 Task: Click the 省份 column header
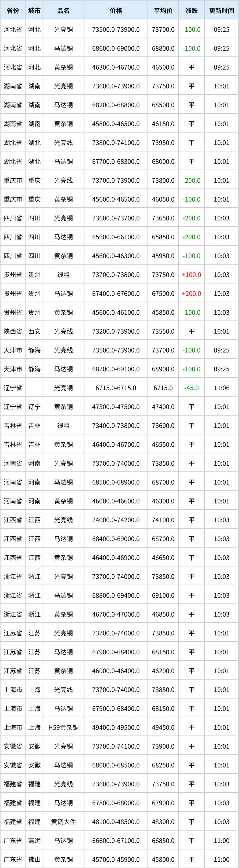(13, 10)
